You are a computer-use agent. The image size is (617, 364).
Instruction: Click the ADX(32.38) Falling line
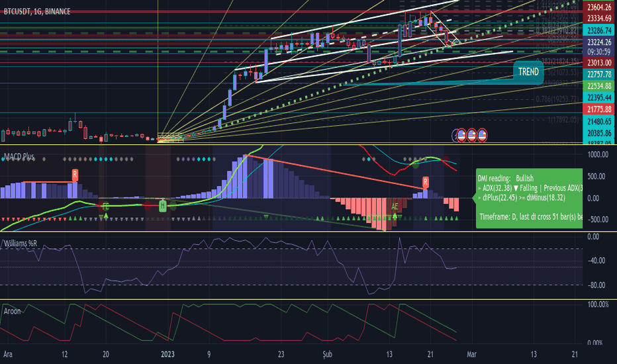tap(530, 188)
